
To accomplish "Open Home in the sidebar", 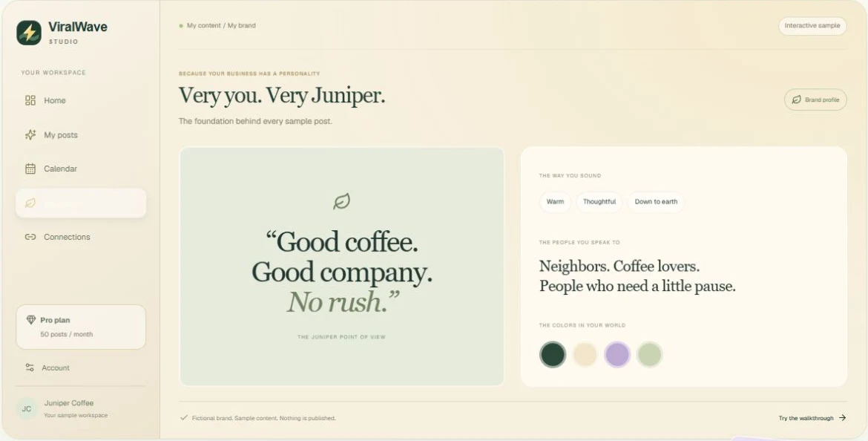I will [81, 100].
